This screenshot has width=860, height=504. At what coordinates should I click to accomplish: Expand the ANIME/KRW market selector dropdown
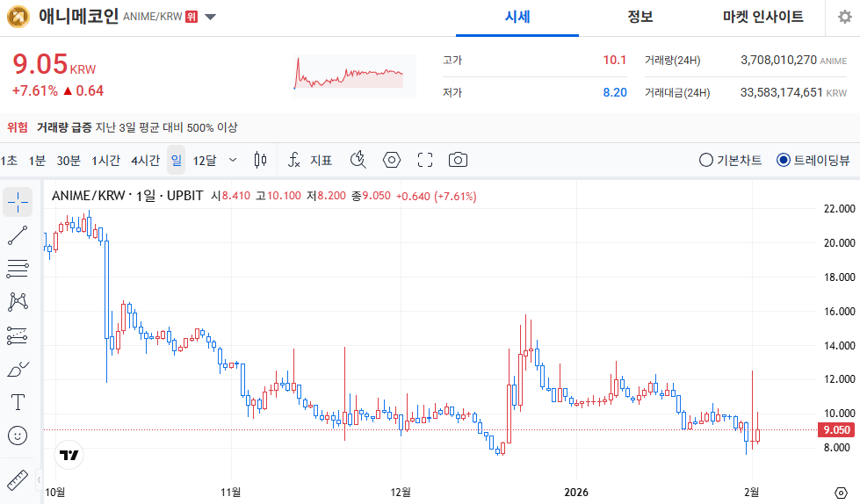[x=210, y=17]
